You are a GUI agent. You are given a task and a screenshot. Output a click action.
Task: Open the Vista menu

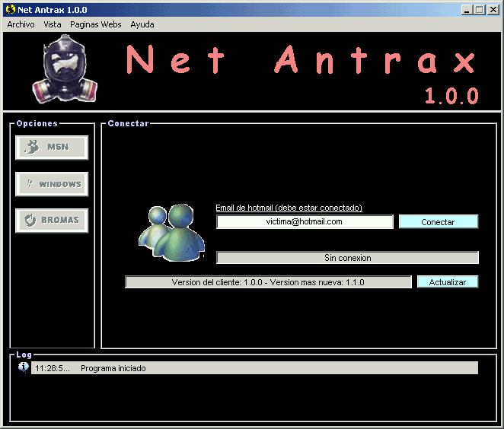[53, 24]
